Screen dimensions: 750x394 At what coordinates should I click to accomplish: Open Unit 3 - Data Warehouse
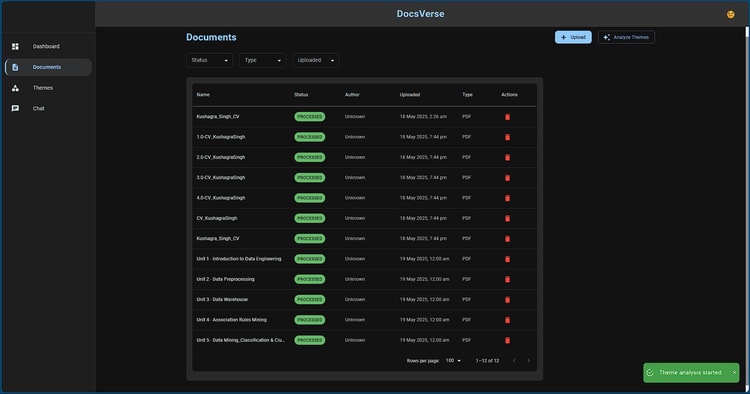[222, 299]
